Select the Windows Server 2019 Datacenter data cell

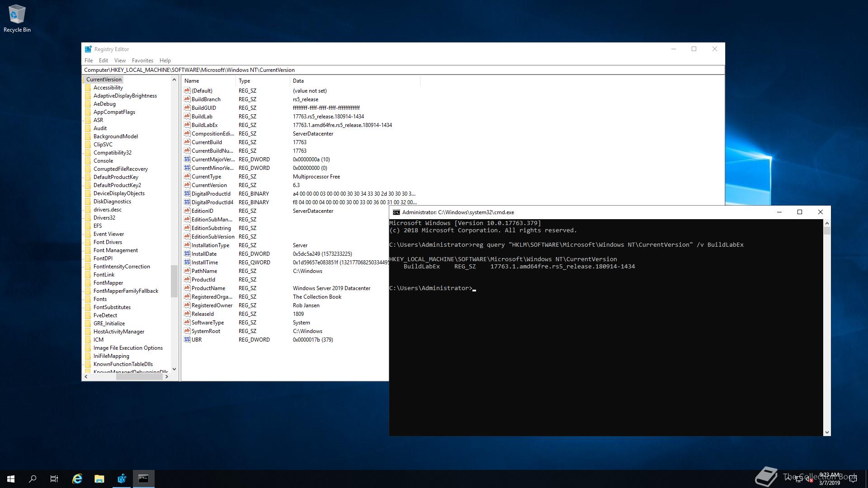tap(331, 288)
